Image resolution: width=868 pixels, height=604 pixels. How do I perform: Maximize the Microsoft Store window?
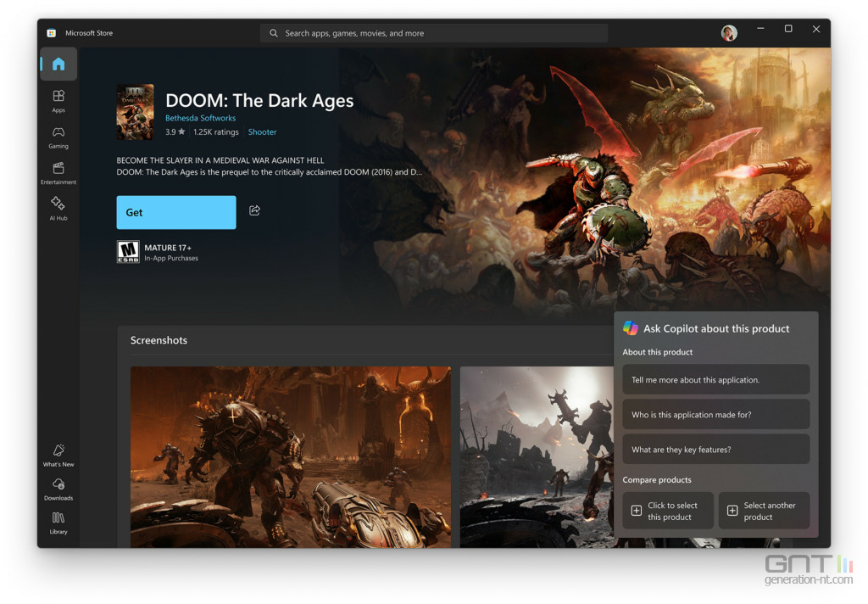click(788, 29)
